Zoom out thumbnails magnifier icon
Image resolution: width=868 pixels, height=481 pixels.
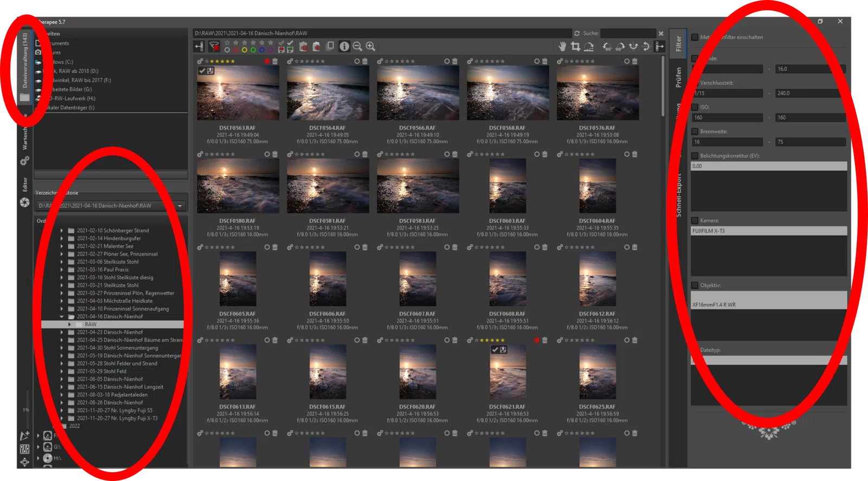[x=358, y=46]
